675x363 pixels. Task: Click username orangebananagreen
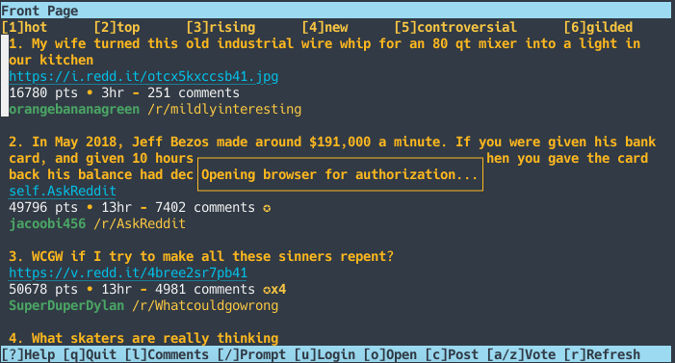click(x=74, y=109)
